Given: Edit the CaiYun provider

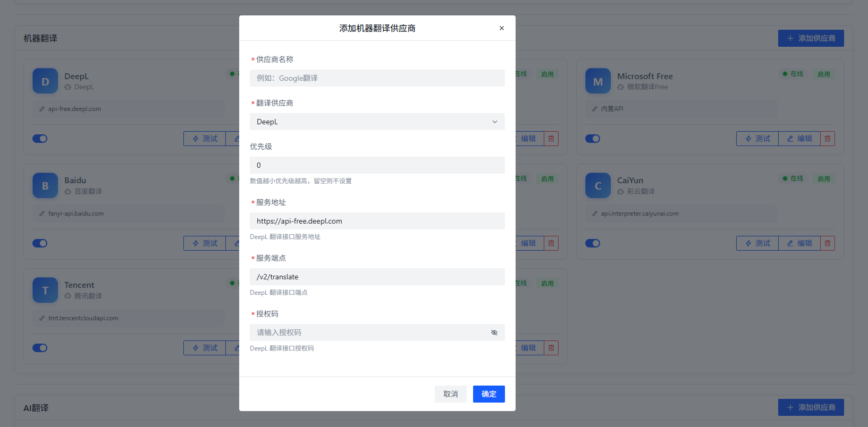Looking at the screenshot, I should (x=799, y=243).
